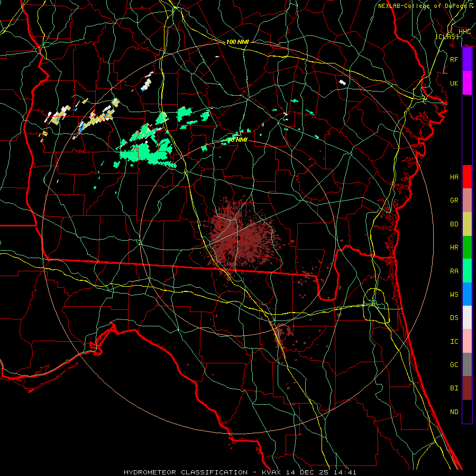This screenshot has width=476, height=476.
Task: Click the GC legend label
Action: pos(454,365)
